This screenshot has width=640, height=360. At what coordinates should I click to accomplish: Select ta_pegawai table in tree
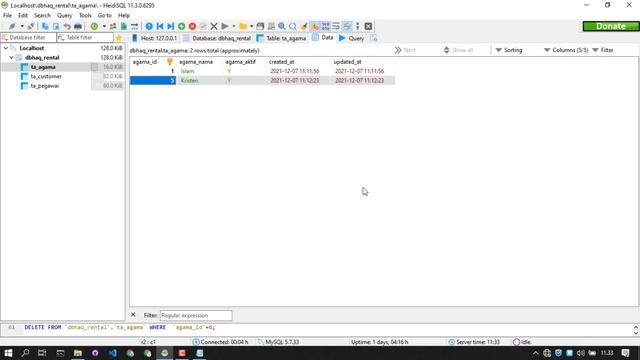point(44,86)
